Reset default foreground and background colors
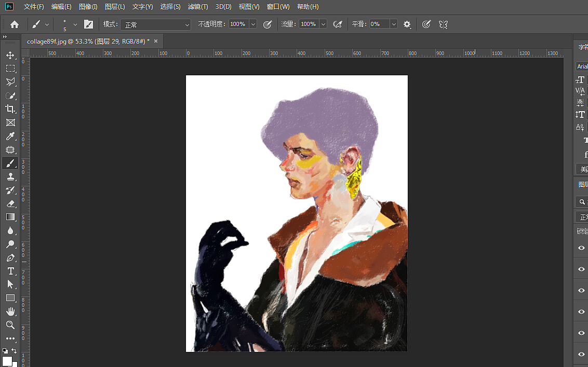The image size is (588, 367). (x=5, y=351)
